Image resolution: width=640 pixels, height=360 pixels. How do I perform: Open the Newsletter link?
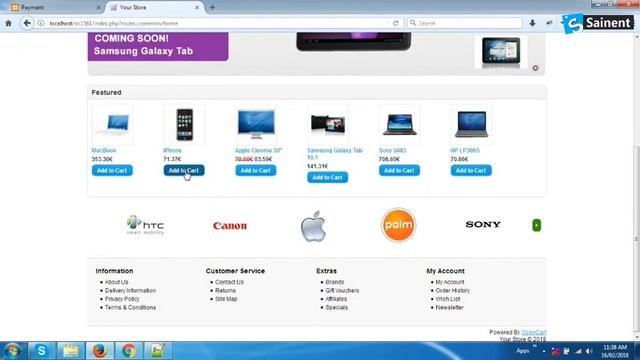point(449,307)
